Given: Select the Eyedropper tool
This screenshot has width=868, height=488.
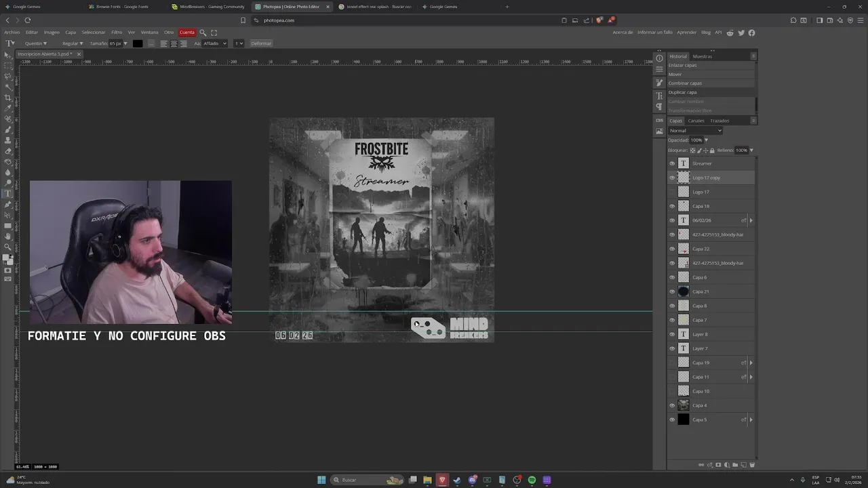Looking at the screenshot, I should pos(8,108).
